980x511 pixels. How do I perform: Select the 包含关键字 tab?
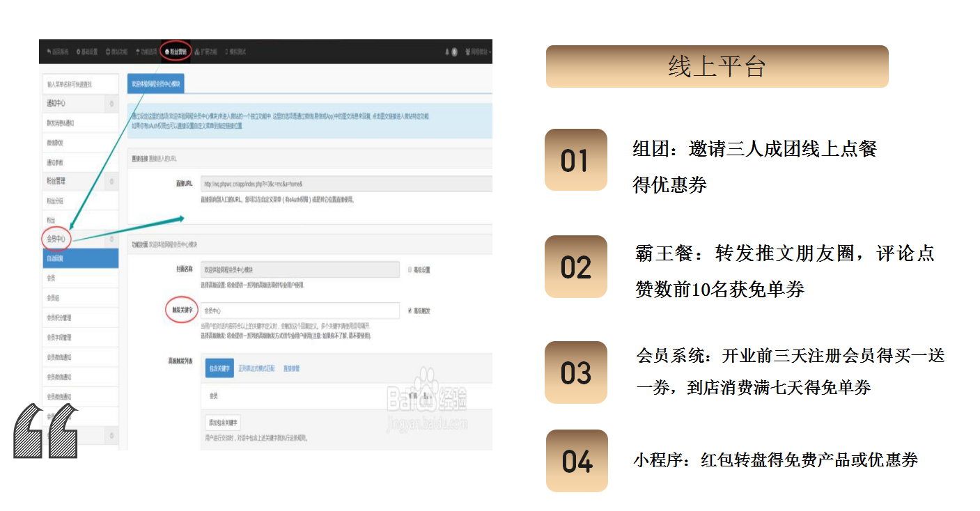tap(219, 368)
